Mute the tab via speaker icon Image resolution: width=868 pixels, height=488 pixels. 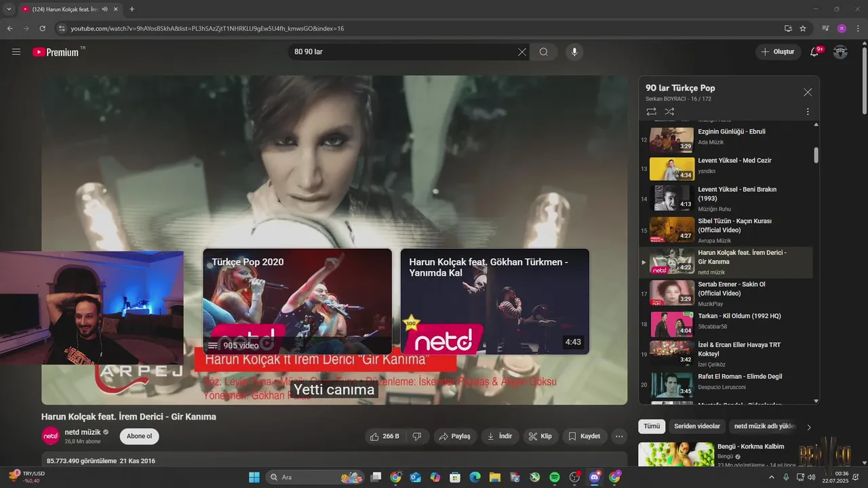coord(104,9)
